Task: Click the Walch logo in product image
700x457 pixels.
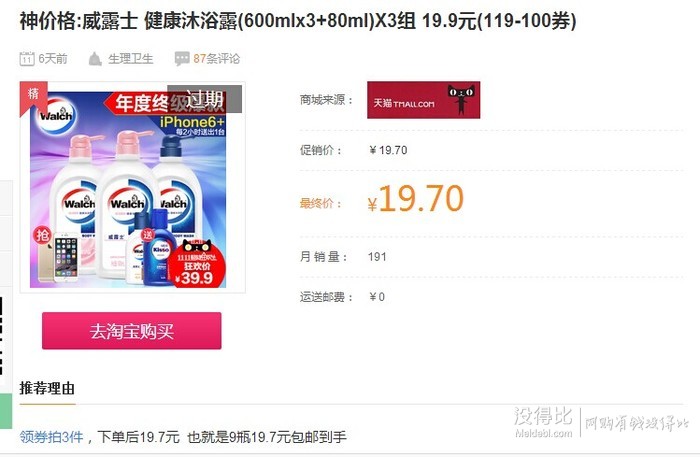Action: (x=55, y=116)
